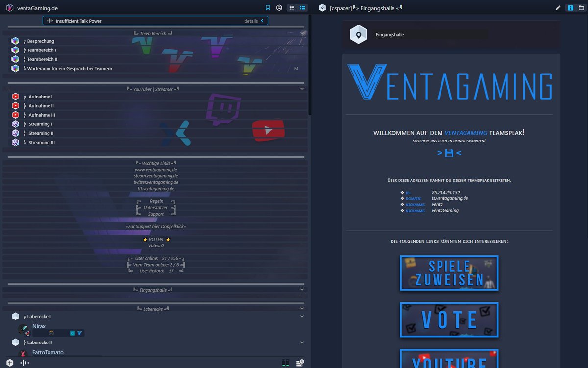The image size is (588, 368).
Task: Click the Eingangshalle hexagon icon in title bar
Action: [x=322, y=8]
